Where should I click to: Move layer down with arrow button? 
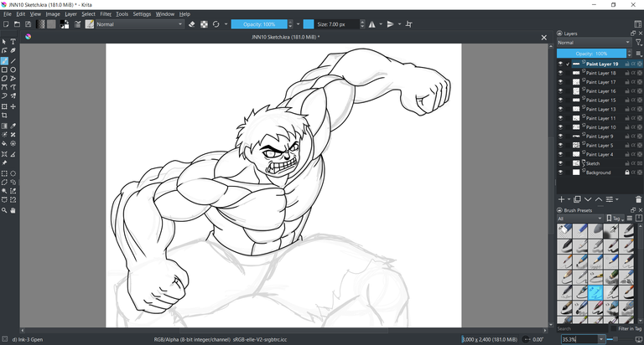tap(588, 199)
